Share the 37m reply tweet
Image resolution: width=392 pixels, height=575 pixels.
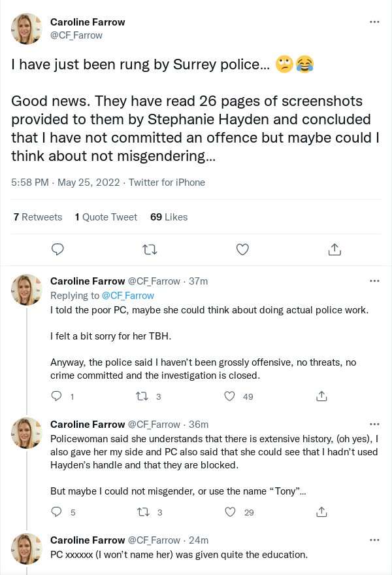tap(321, 396)
